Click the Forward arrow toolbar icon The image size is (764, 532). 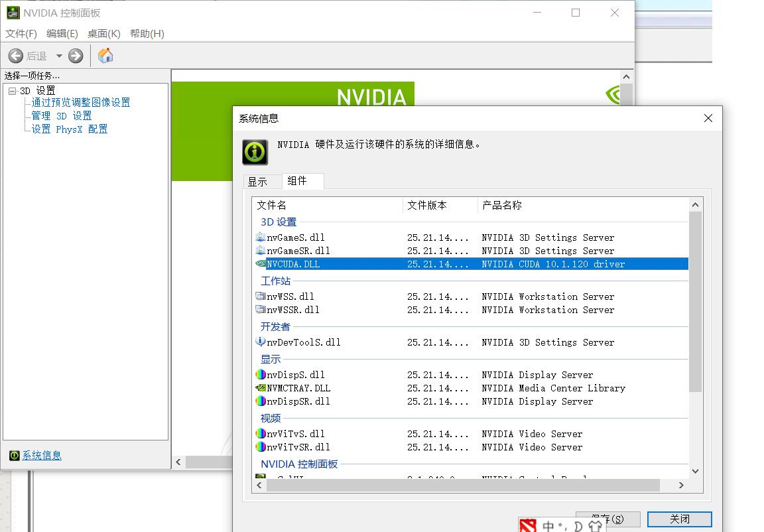tap(76, 56)
